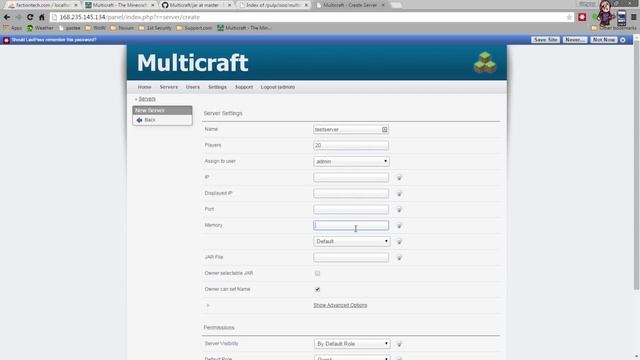640x360 pixels.
Task: Open the Home menu item
Action: pos(144,87)
